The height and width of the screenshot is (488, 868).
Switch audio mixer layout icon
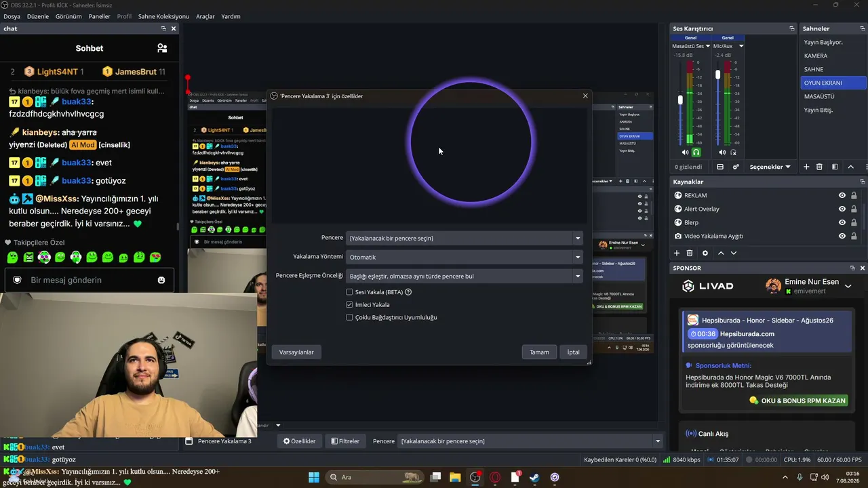[720, 167]
